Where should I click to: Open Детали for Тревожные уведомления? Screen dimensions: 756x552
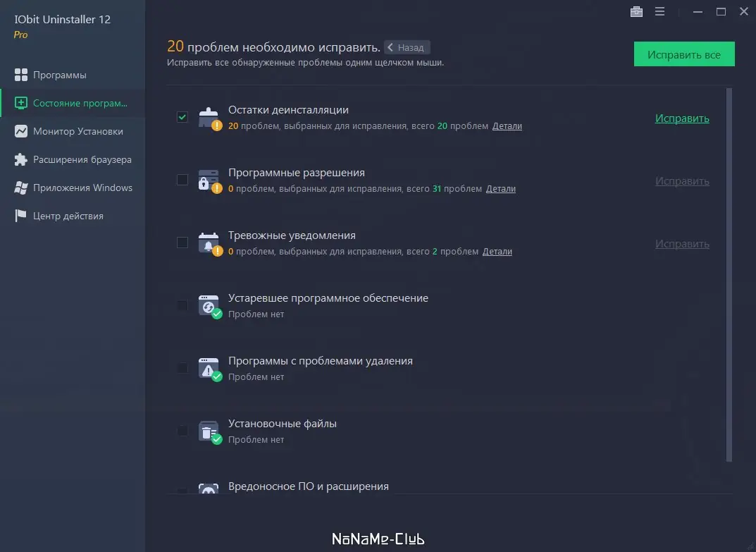[497, 252]
